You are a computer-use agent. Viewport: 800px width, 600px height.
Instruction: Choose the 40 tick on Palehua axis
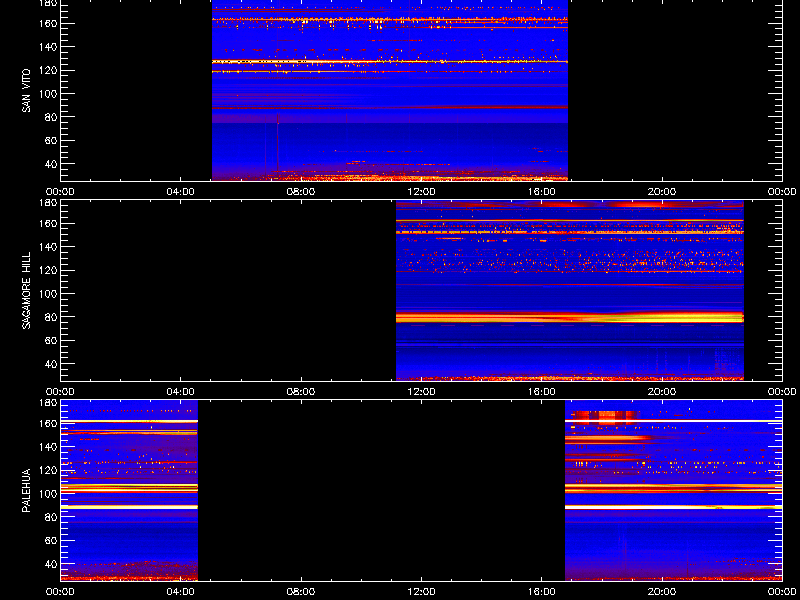[51, 564]
